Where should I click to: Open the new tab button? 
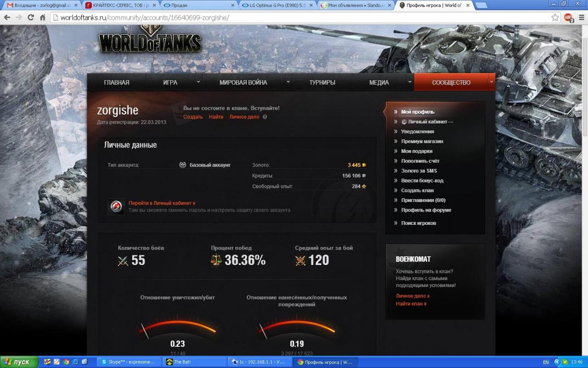pyautogui.click(x=481, y=6)
